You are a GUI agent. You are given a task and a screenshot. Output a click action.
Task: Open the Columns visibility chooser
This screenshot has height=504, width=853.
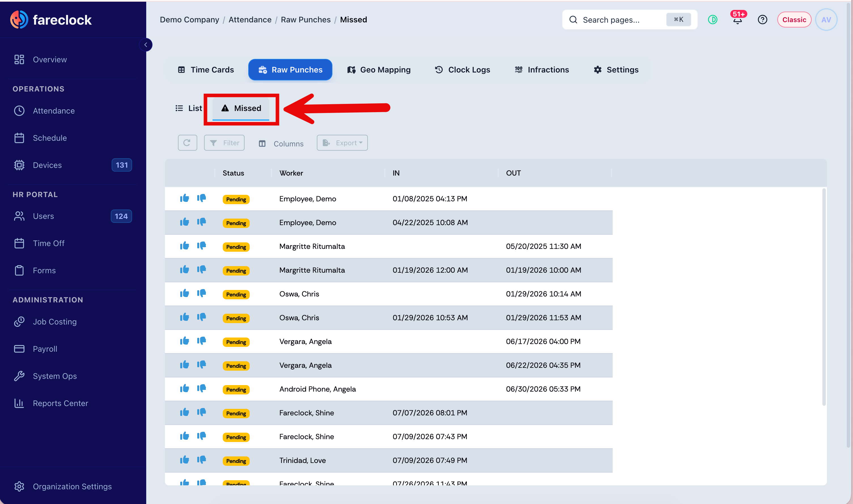pyautogui.click(x=281, y=143)
